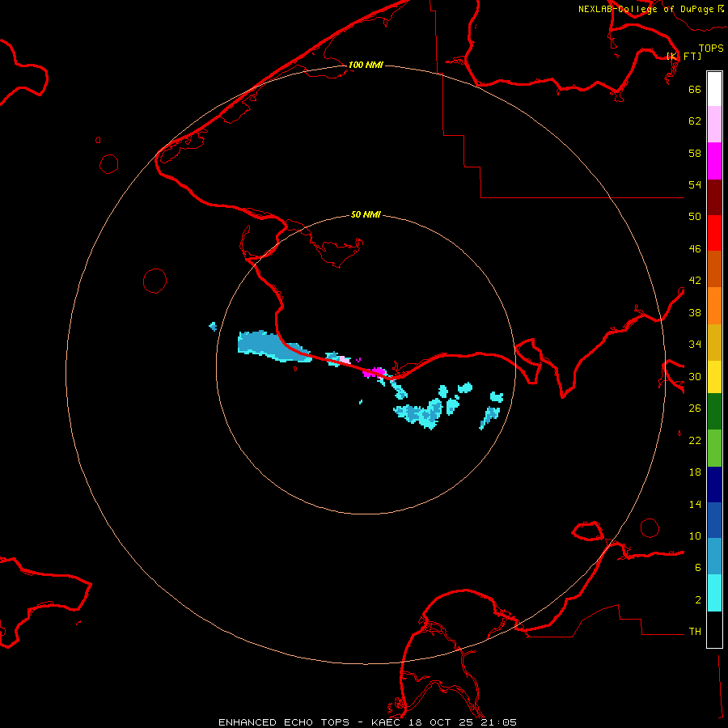Click the '30' legend value
The height and width of the screenshot is (728, 728).
click(x=695, y=376)
